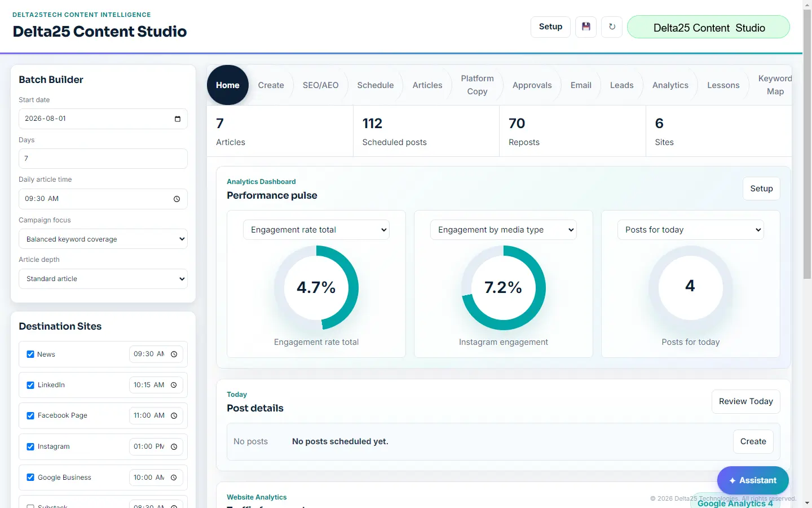The image size is (812, 508).
Task: Open the Leads tab
Action: [x=622, y=85]
